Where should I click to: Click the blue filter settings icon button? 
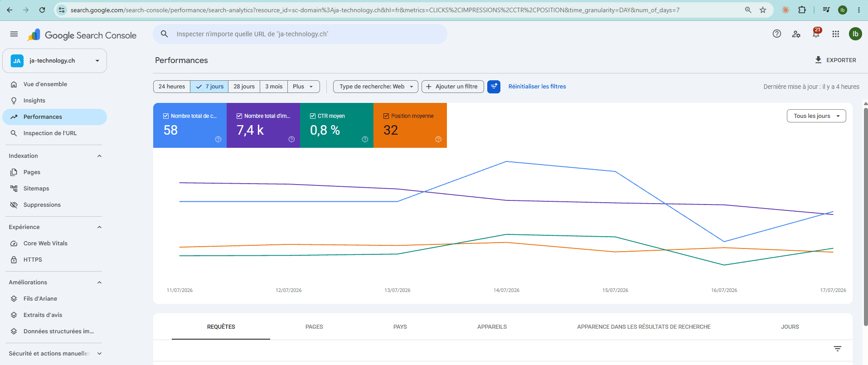click(x=494, y=87)
